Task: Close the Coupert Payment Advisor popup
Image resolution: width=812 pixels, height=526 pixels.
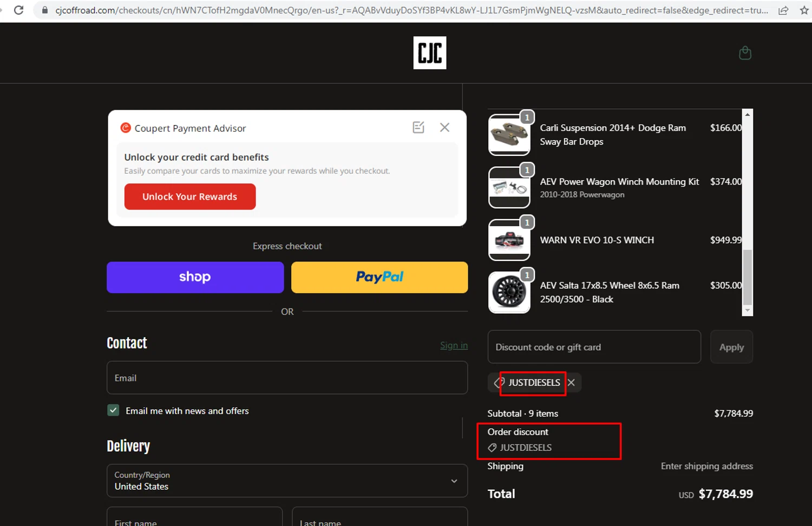Action: (x=444, y=127)
